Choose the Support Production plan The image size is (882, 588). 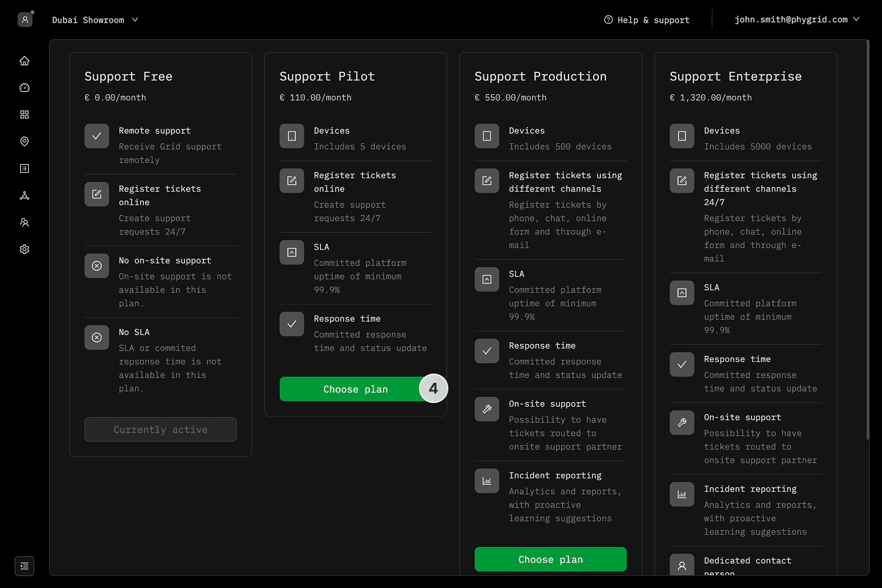550,559
